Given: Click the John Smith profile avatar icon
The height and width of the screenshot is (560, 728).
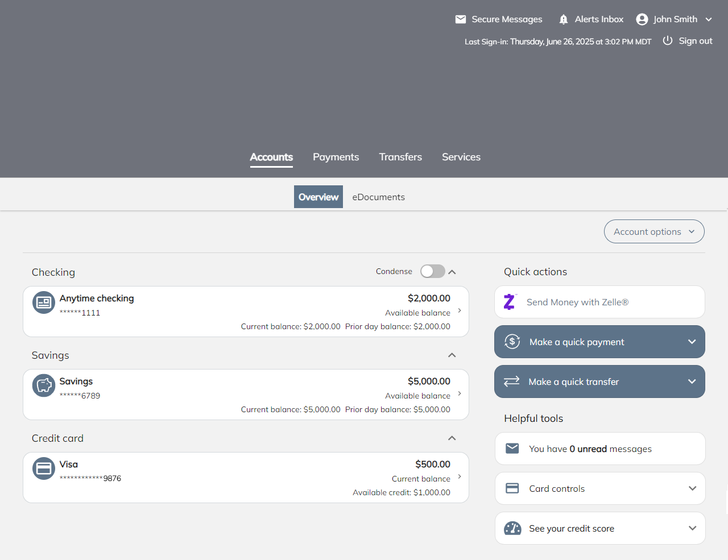Looking at the screenshot, I should pyautogui.click(x=642, y=19).
